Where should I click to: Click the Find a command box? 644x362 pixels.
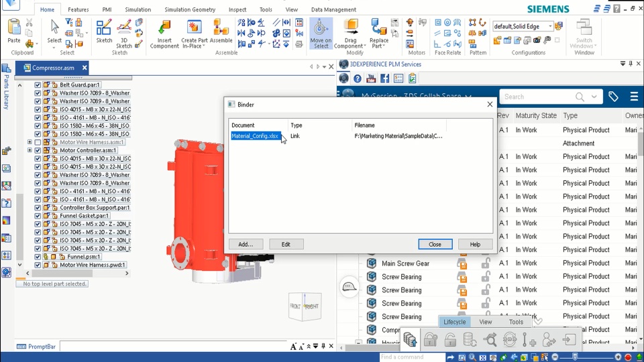coord(412,357)
